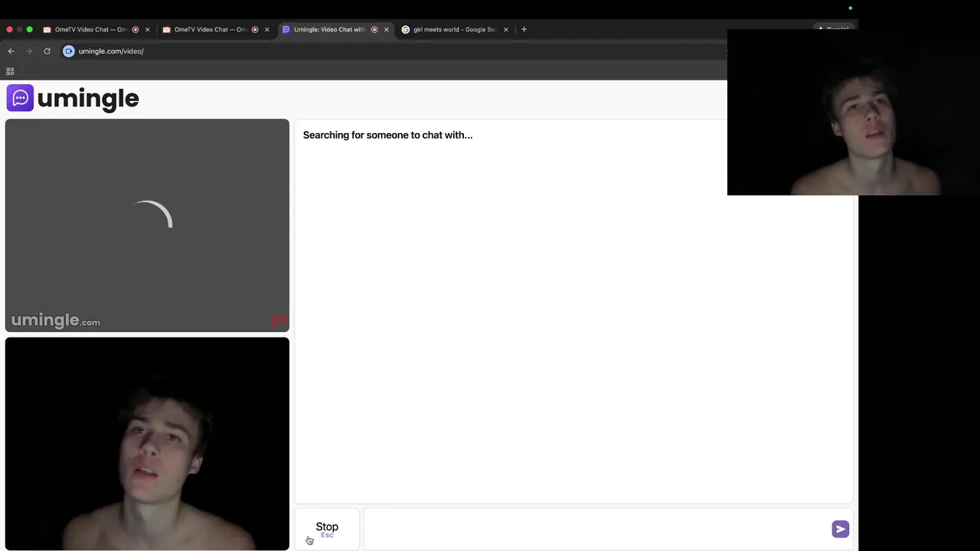Click the purple send message arrow button
This screenshot has height=551, width=980.
[x=841, y=529]
